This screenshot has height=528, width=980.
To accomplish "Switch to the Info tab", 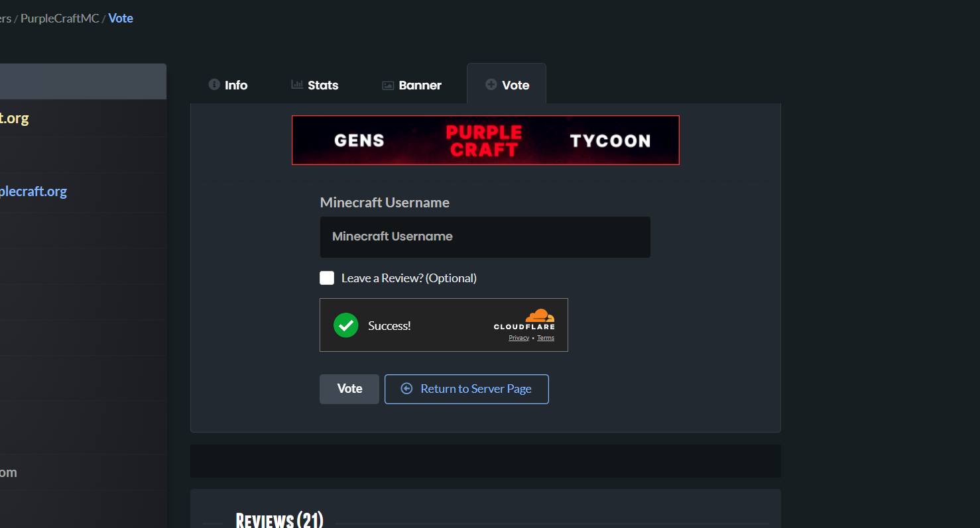I will coord(228,85).
